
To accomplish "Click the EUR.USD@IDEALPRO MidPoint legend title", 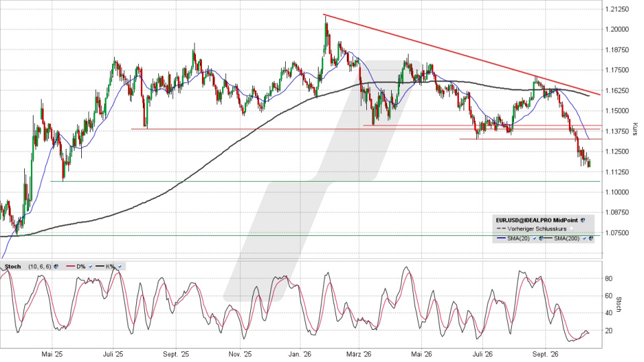I will [x=537, y=220].
